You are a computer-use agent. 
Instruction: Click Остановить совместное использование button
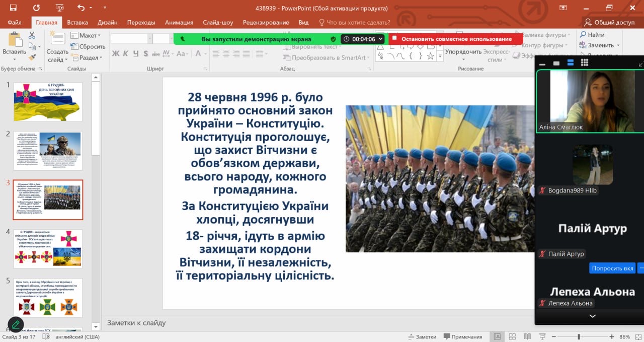(455, 39)
